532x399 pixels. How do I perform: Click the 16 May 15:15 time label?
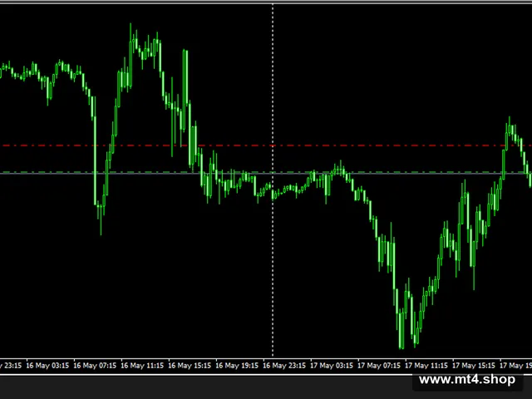click(190, 366)
